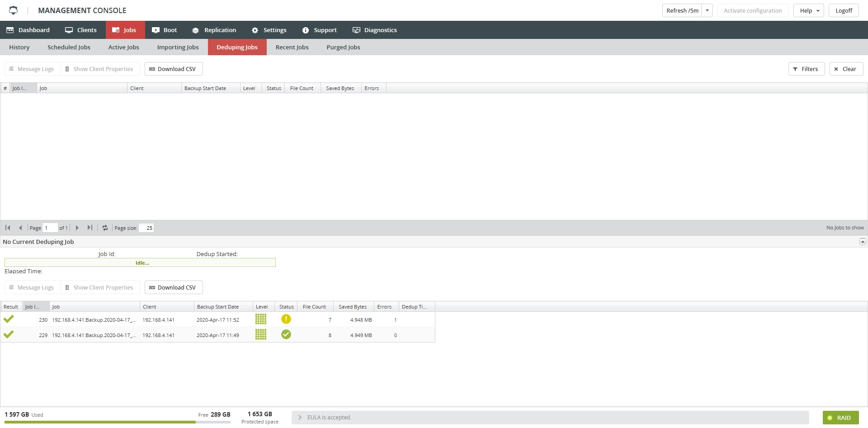Sort upper table by Saved Bytes column
Viewport: 868px width, 428px height.
coord(341,88)
